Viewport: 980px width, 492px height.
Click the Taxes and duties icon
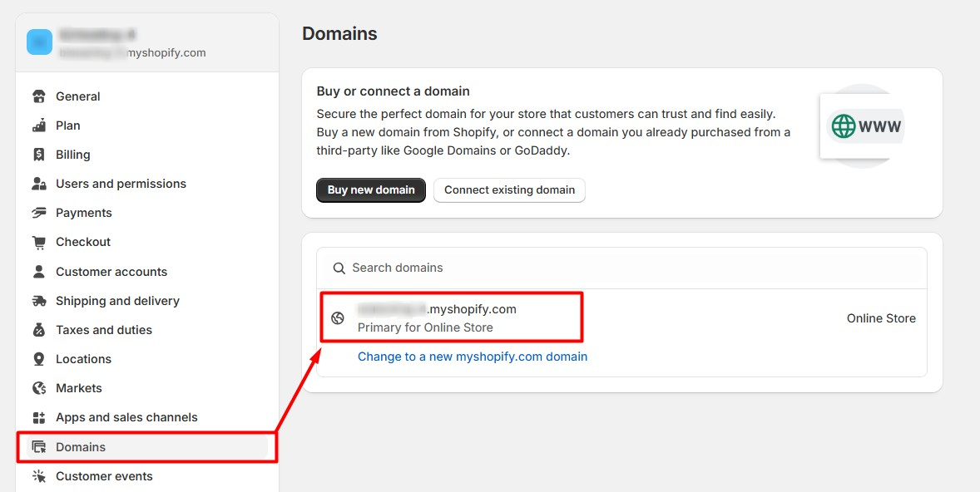39,330
